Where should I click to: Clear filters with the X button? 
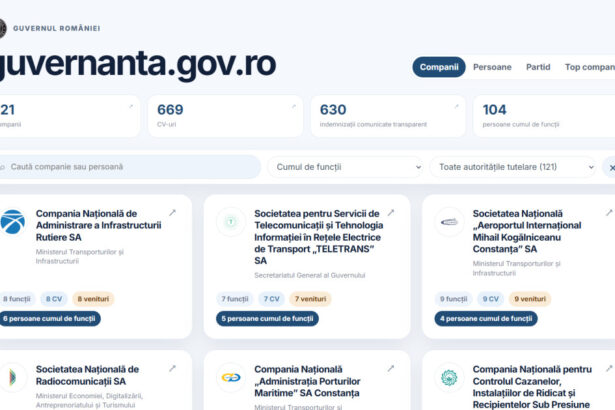(611, 168)
